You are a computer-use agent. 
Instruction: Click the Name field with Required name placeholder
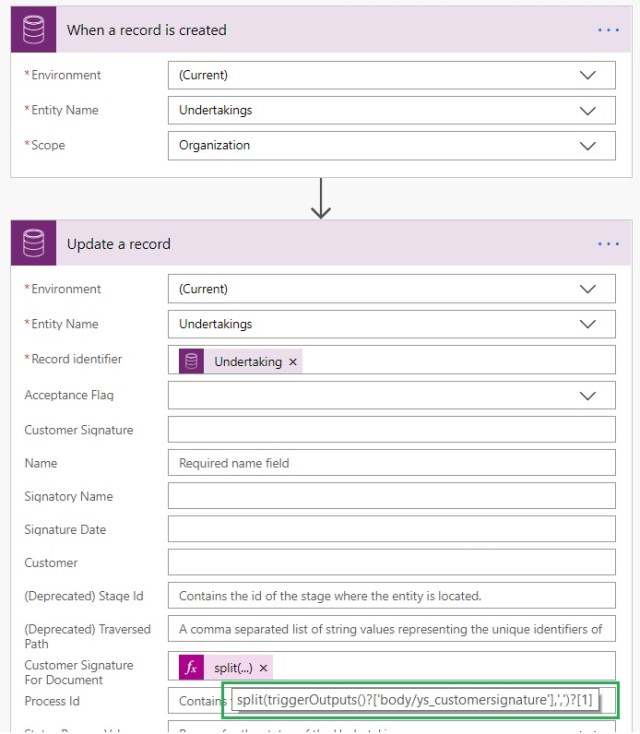(391, 463)
